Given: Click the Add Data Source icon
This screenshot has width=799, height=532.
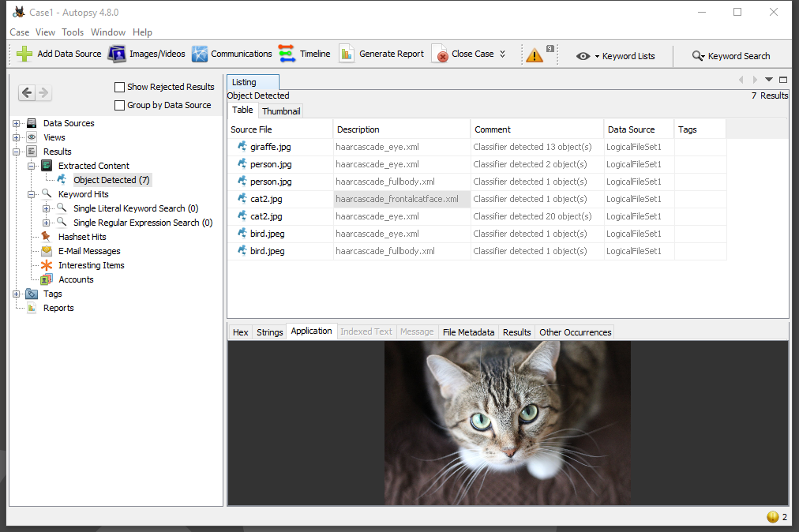Looking at the screenshot, I should [x=23, y=54].
